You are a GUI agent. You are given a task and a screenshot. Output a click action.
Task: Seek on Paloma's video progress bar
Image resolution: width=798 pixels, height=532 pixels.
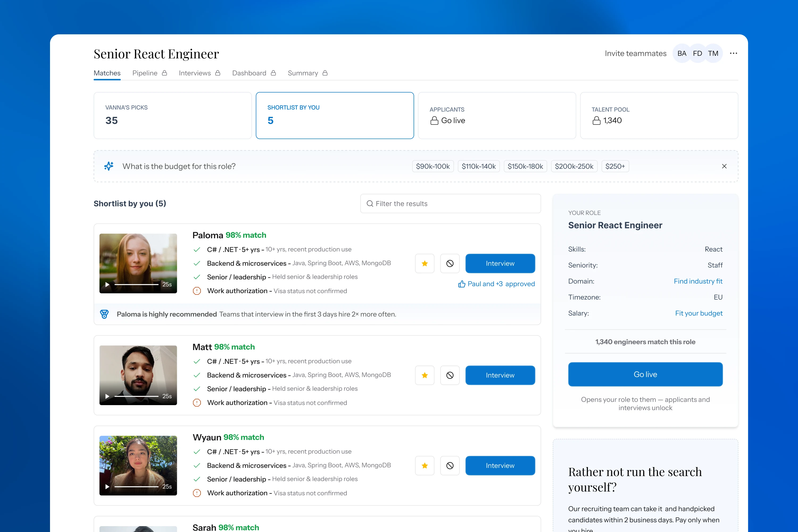136,284
